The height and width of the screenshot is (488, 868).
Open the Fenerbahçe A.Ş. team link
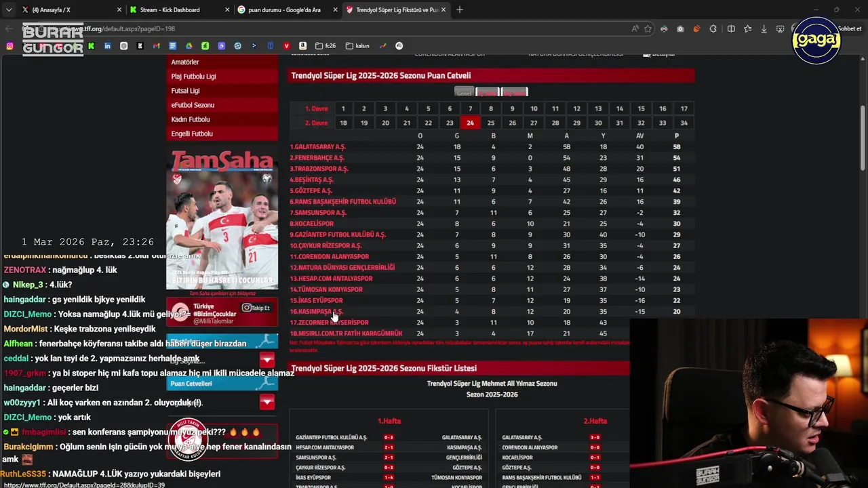[x=317, y=158]
